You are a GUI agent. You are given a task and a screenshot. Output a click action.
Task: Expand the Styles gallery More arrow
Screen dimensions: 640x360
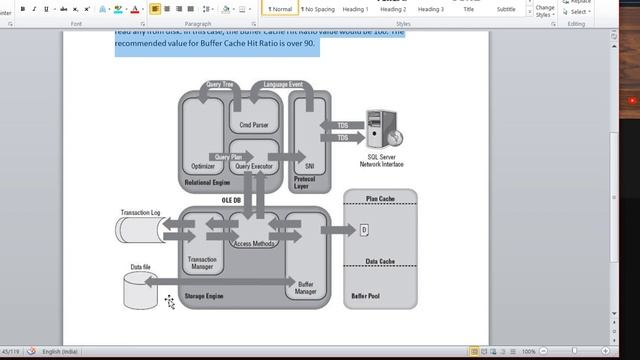[529, 12]
